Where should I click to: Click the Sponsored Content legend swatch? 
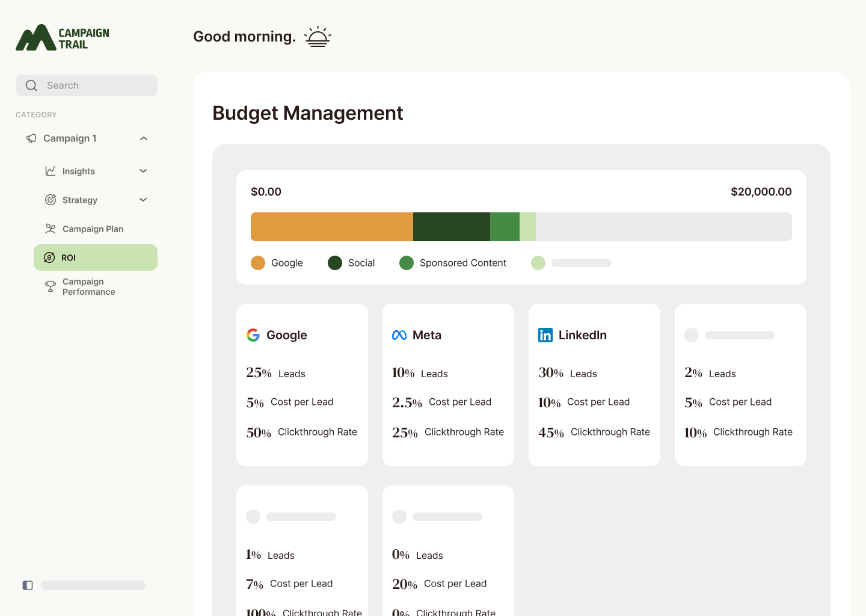407,263
